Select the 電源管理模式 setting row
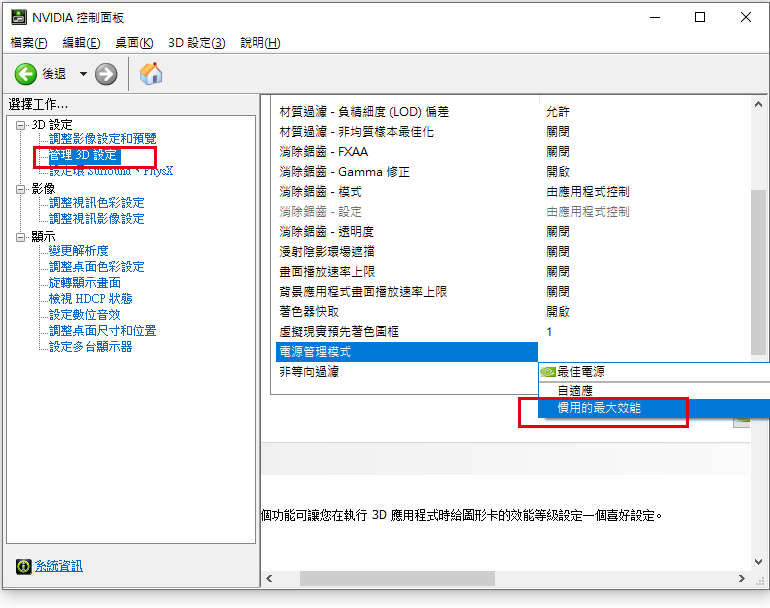 (x=407, y=352)
